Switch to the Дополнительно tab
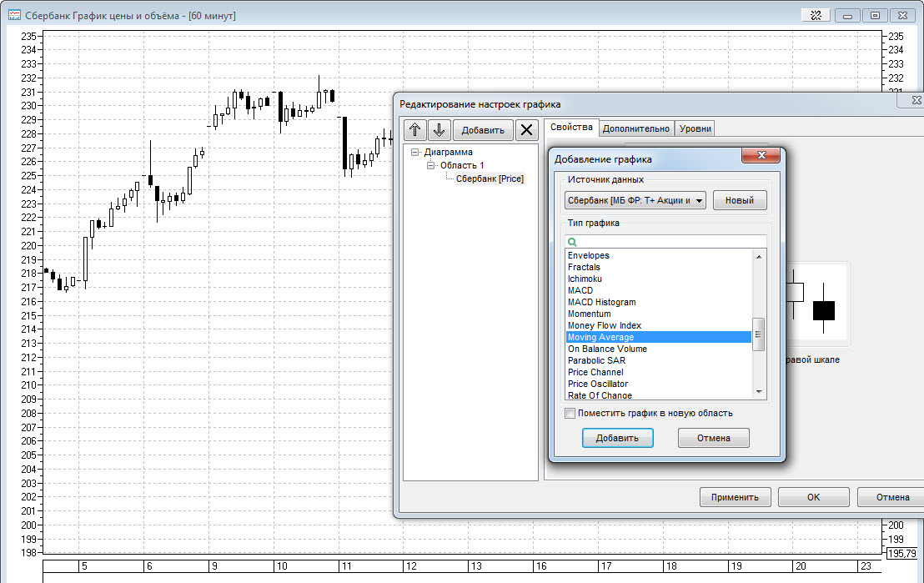 point(636,128)
